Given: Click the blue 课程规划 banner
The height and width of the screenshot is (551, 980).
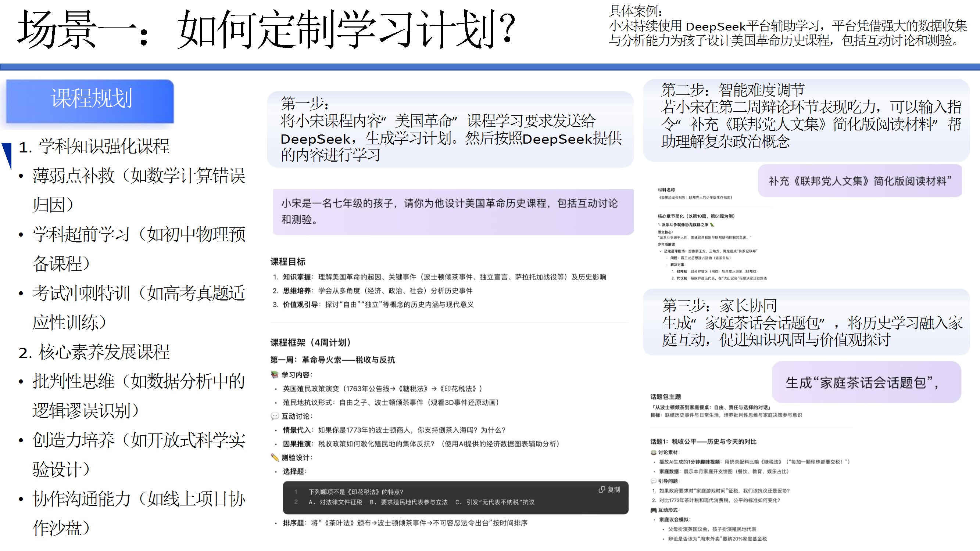Looking at the screenshot, I should click(x=90, y=101).
